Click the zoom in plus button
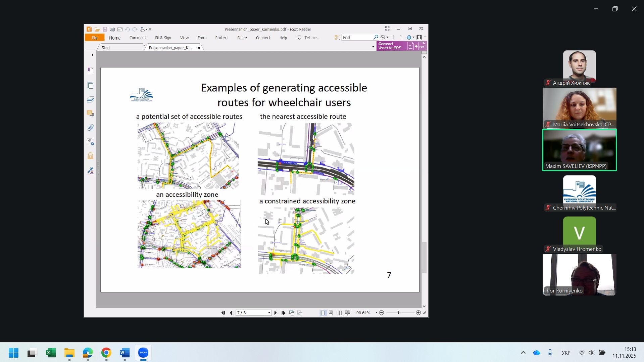The height and width of the screenshot is (362, 644). click(418, 313)
